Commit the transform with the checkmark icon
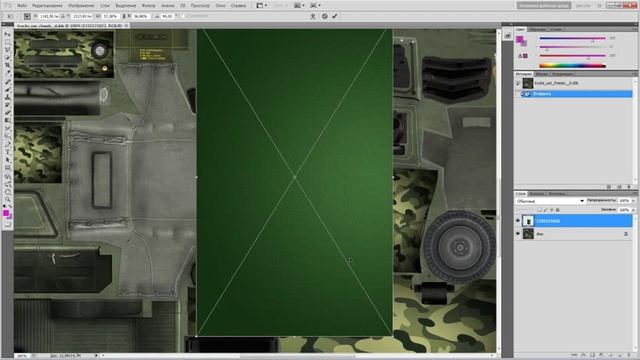640x360 pixels. pos(335,16)
